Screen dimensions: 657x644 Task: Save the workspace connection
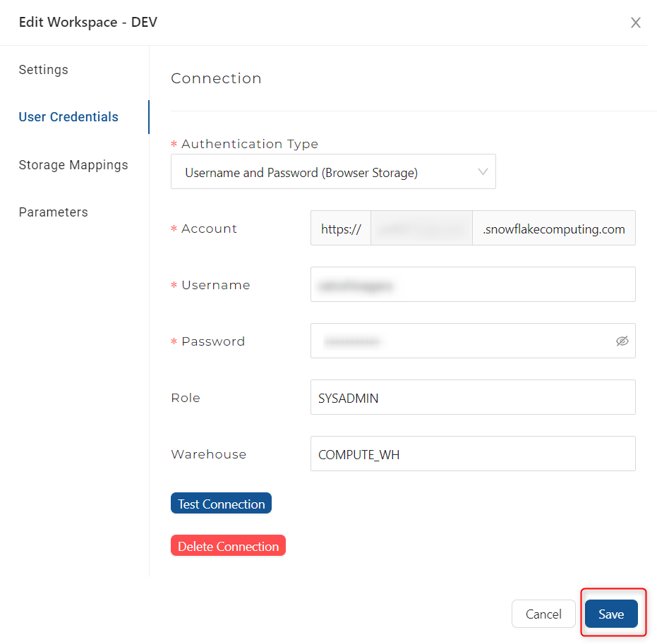[611, 614]
